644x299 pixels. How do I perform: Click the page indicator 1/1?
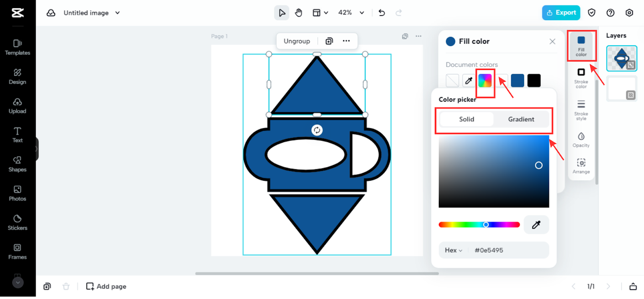tap(591, 286)
